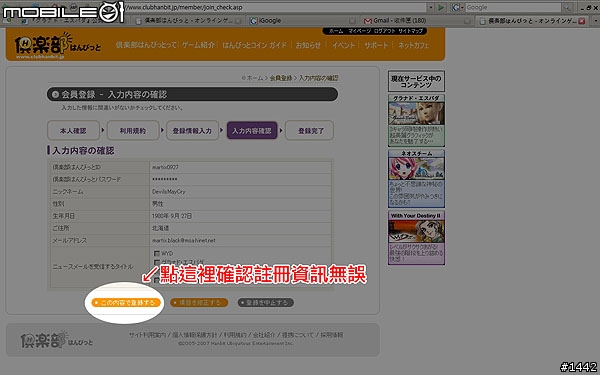Click the 倶楽部はんびっと site logo
This screenshot has height=375, width=600.
click(x=57, y=46)
